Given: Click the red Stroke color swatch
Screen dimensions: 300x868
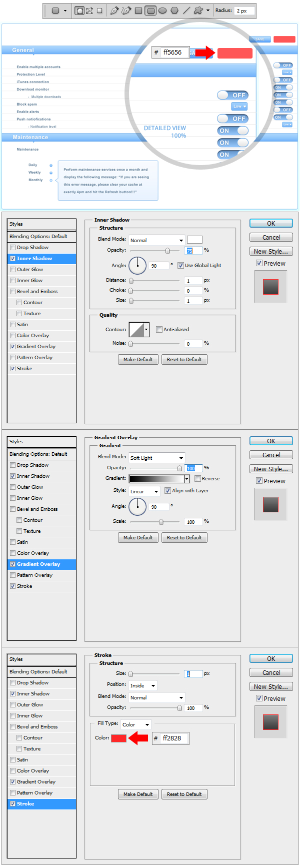Looking at the screenshot, I should point(118,738).
